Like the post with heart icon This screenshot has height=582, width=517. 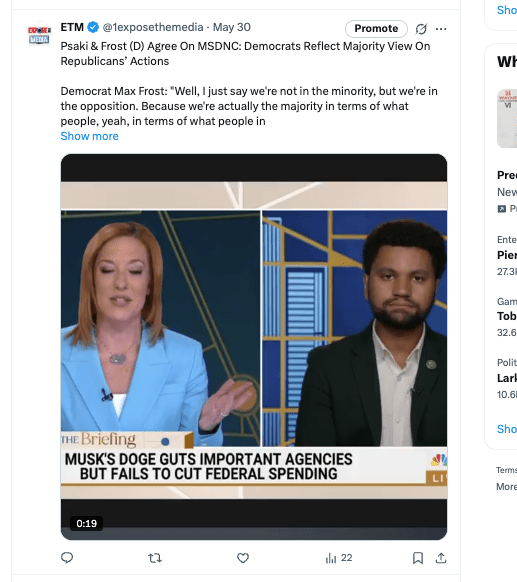pos(243,558)
